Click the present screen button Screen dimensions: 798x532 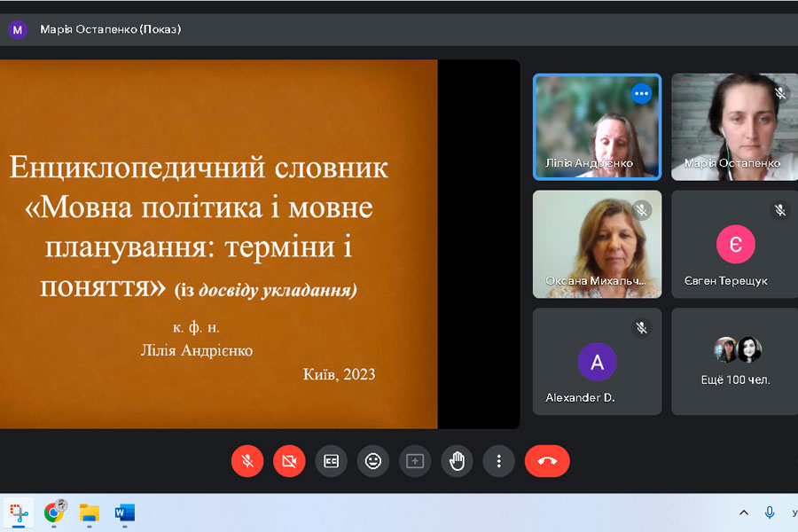tap(415, 461)
